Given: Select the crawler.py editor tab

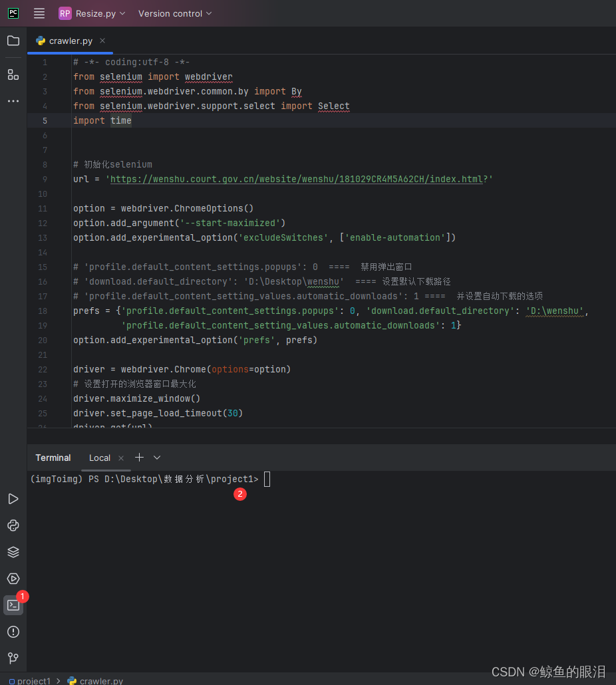Looking at the screenshot, I should pos(70,41).
